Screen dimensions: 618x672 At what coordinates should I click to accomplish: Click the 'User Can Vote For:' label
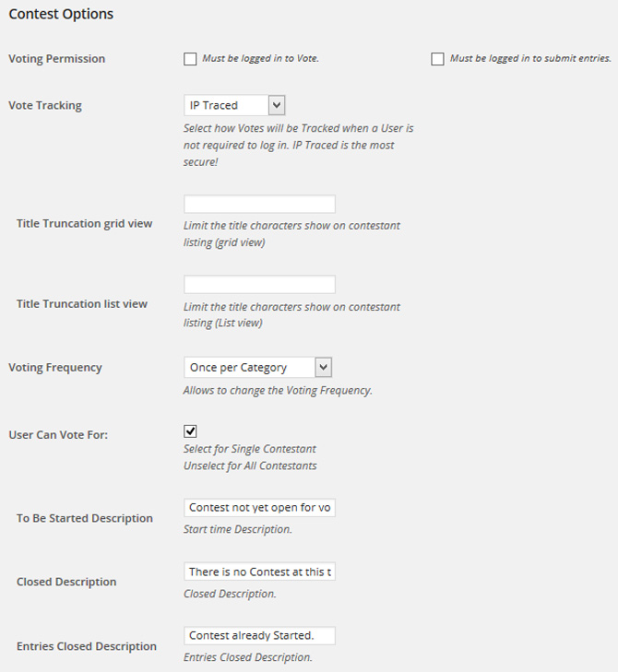(58, 434)
